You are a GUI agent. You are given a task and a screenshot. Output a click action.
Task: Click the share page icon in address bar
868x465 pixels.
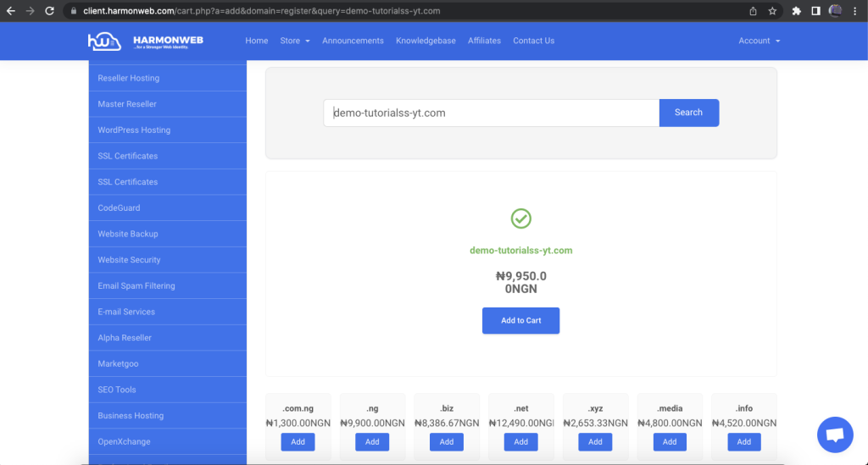point(753,11)
